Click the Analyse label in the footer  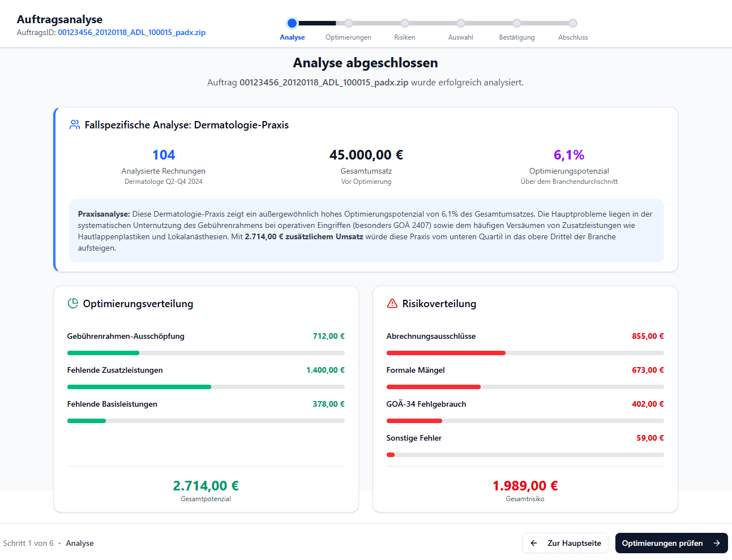pyautogui.click(x=79, y=543)
